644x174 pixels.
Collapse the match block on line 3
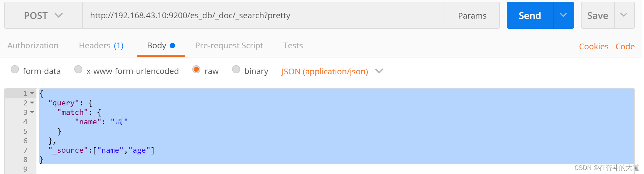tap(32, 112)
